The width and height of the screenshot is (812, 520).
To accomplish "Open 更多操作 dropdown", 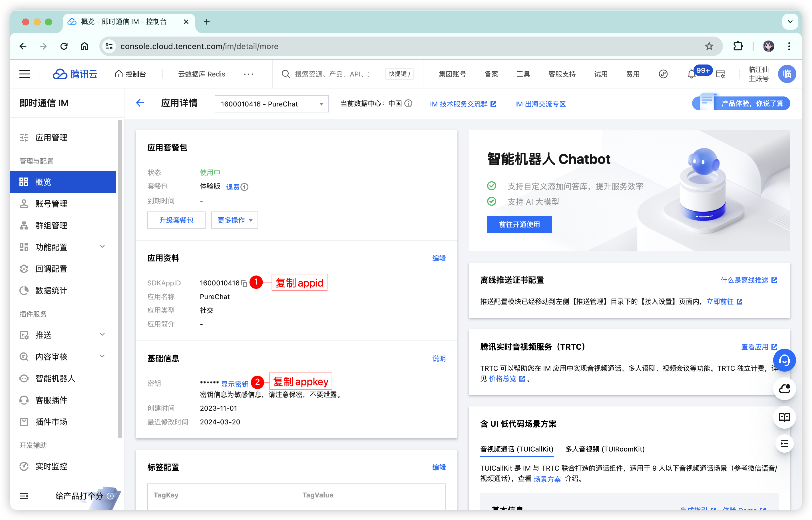I will coord(234,220).
